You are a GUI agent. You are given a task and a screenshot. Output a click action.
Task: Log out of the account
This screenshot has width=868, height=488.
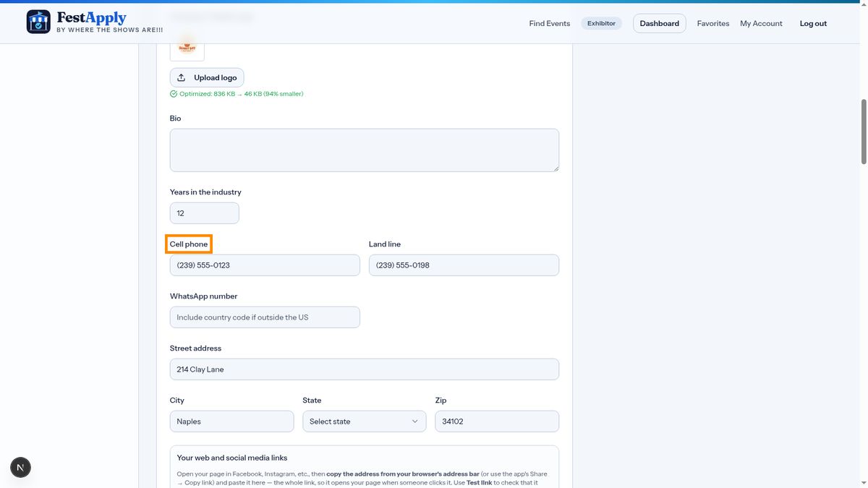(813, 23)
